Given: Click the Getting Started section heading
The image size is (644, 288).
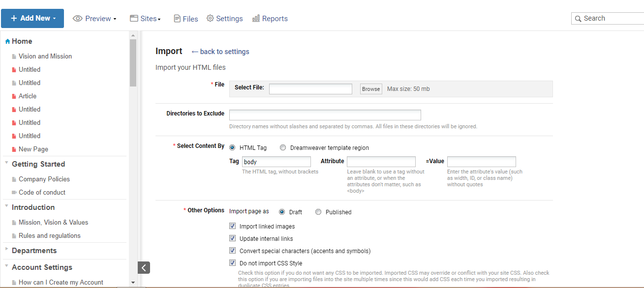Looking at the screenshot, I should [x=38, y=164].
